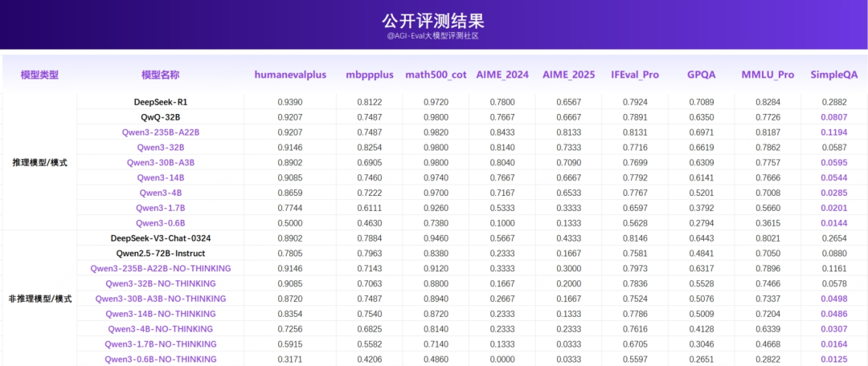The height and width of the screenshot is (366, 868).
Task: Click the Qwen3-0.6B-NO-THINKING model name
Action: tap(161, 359)
